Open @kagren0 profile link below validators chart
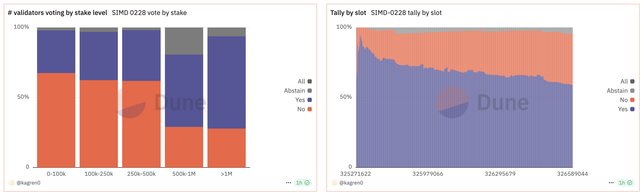Image resolution: width=644 pixels, height=195 pixels. pos(29,183)
